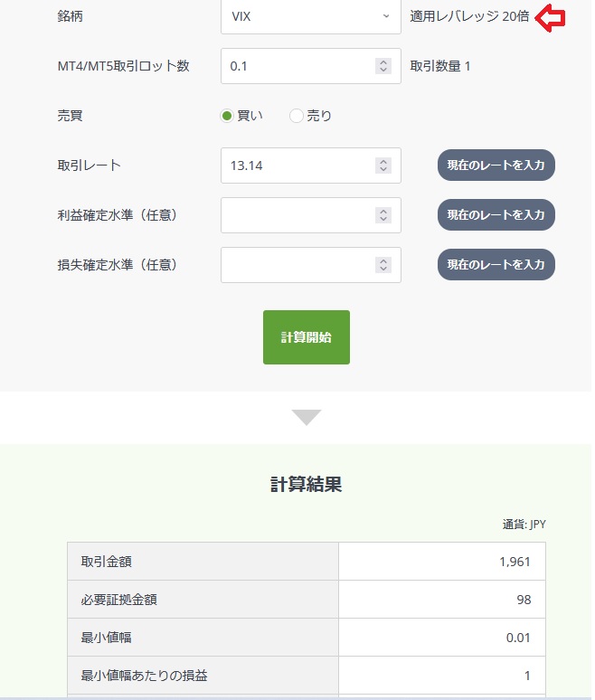Viewport: 595px width, 700px height.
Task: Select the 買い radio button
Action: pyautogui.click(x=227, y=116)
